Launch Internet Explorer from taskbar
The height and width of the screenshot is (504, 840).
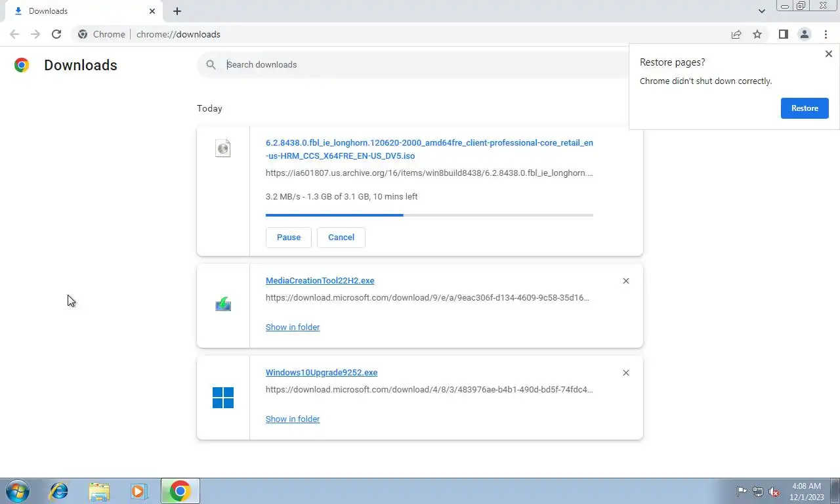click(x=59, y=491)
